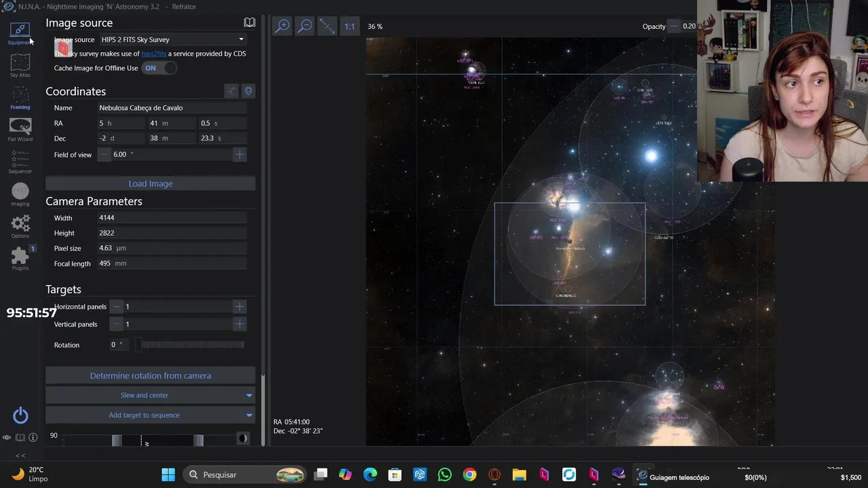868x488 pixels.
Task: Switch to the Imaging section
Action: 20,195
